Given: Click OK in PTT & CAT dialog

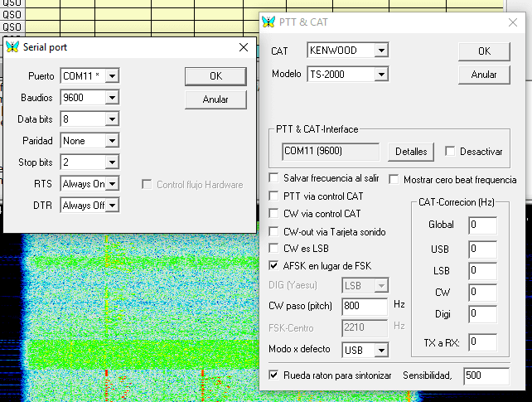Looking at the screenshot, I should pyautogui.click(x=484, y=51).
